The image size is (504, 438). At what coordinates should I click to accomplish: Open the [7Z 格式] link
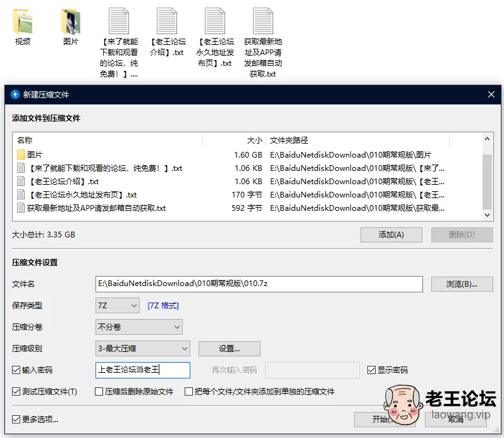point(163,306)
